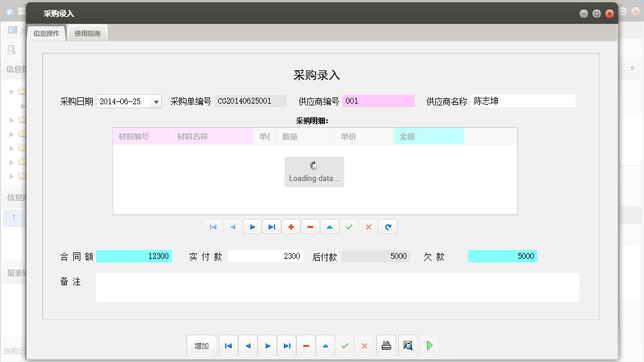644x362 pixels.
Task: Click the add row plus icon
Action: (x=291, y=227)
